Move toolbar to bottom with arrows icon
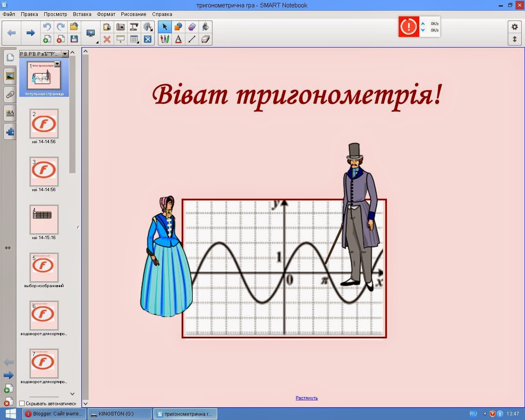 tap(514, 39)
